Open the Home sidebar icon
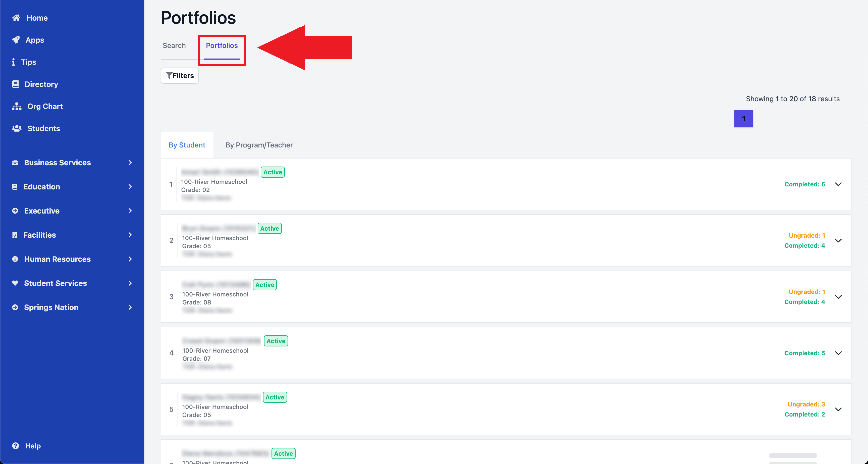Image resolution: width=868 pixels, height=464 pixels. [x=16, y=18]
